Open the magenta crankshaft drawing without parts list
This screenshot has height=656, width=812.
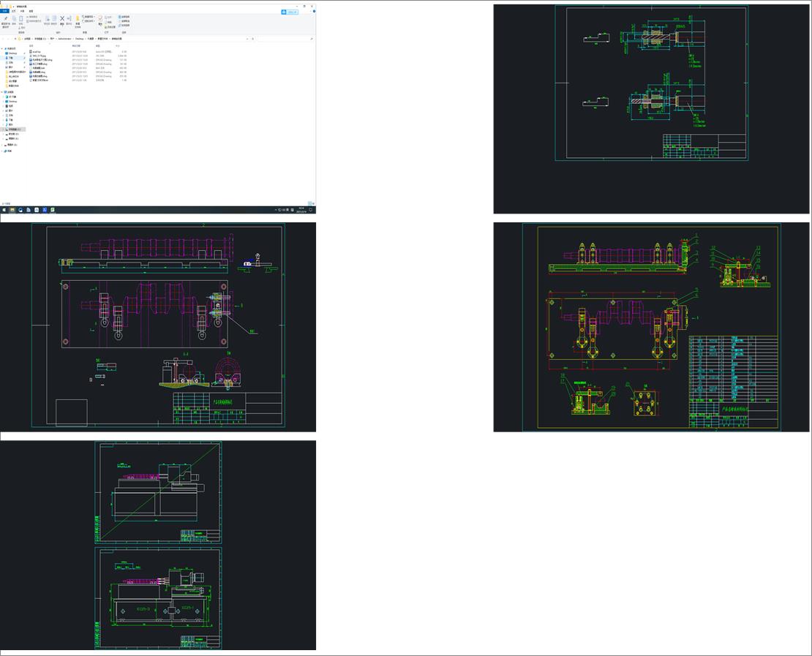tap(158, 327)
